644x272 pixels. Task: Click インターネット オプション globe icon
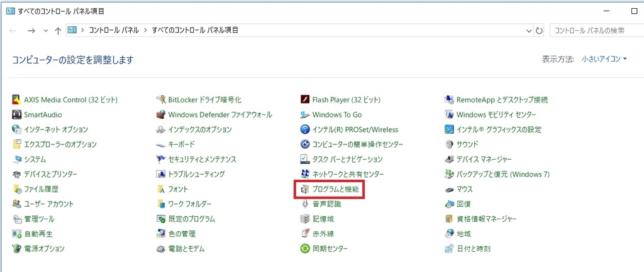[17, 129]
